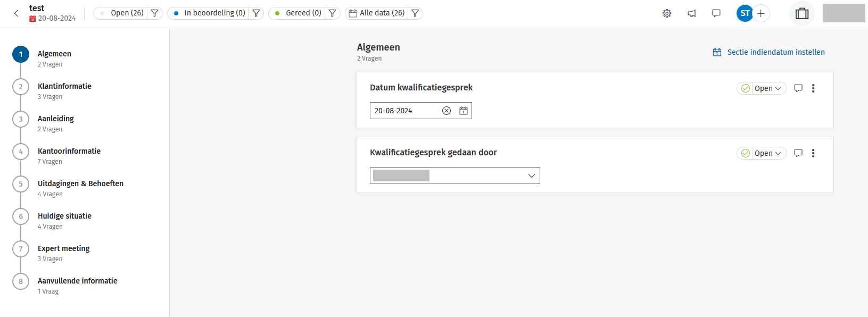Open the Kwalificatiegesprek gedaan door combo box
The width and height of the screenshot is (868, 317).
point(455,176)
